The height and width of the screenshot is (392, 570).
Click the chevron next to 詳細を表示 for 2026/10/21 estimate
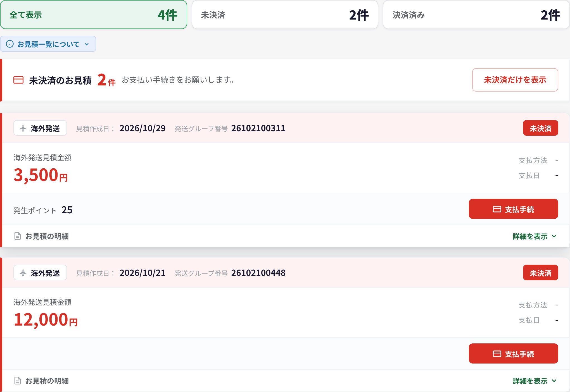[554, 381]
